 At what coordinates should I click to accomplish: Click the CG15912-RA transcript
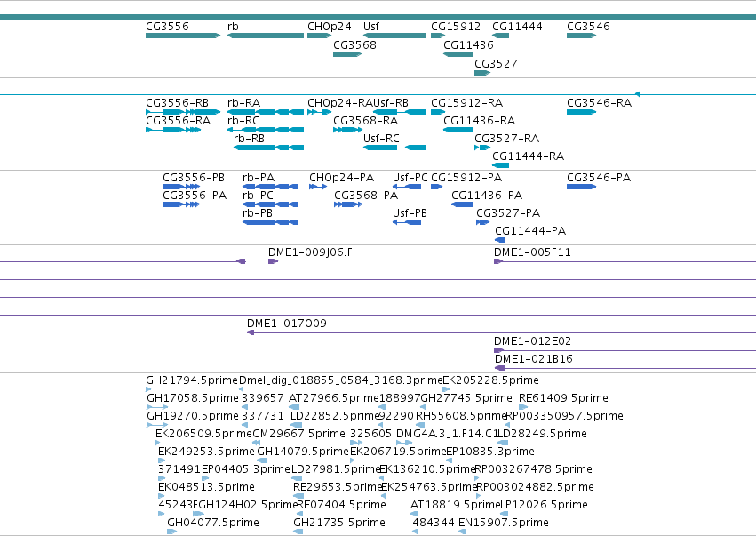[x=438, y=112]
